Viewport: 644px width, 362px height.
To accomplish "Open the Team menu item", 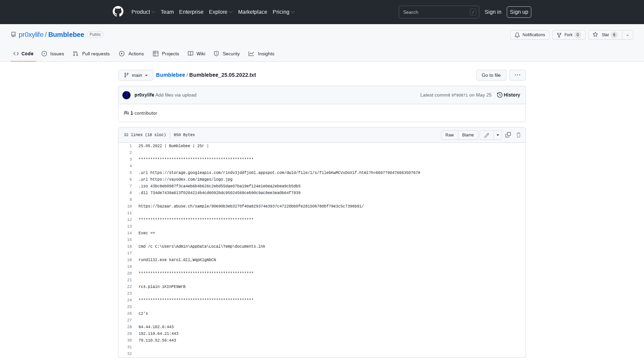I will pos(167,12).
